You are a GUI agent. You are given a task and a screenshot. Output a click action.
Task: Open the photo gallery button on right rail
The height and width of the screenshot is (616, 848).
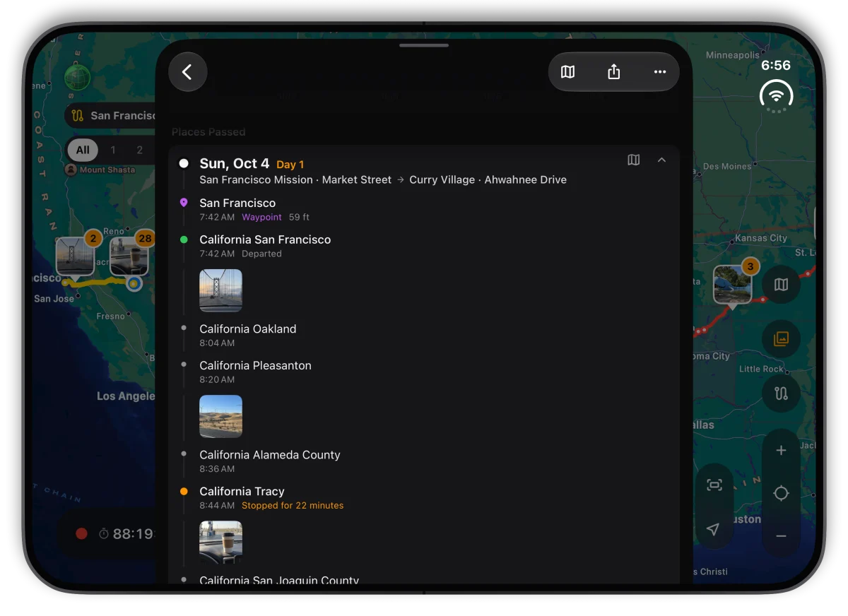tap(781, 339)
